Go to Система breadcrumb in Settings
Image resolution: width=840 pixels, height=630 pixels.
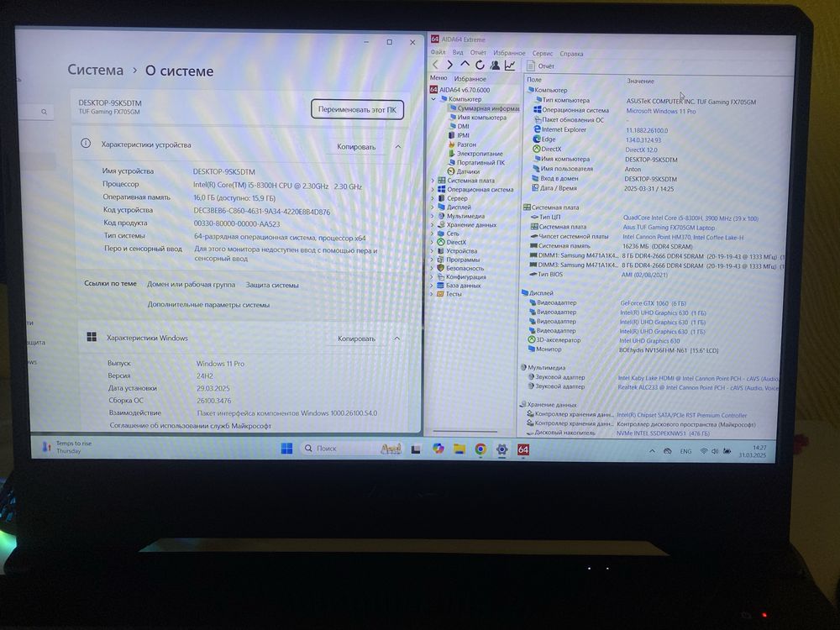96,70
